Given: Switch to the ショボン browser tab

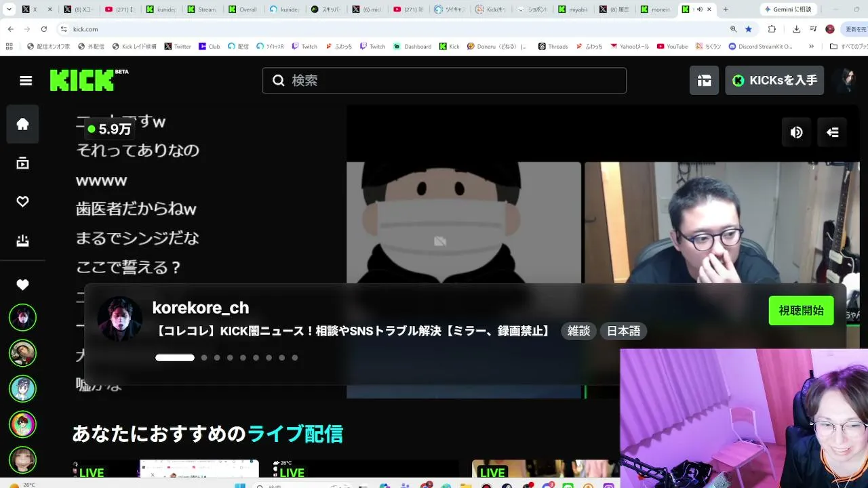Looking at the screenshot, I should (x=532, y=9).
